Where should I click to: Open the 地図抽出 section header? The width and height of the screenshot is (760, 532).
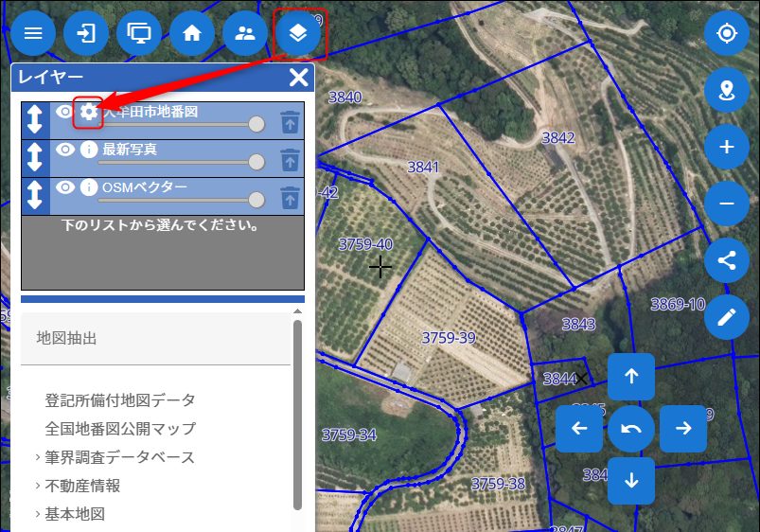155,339
